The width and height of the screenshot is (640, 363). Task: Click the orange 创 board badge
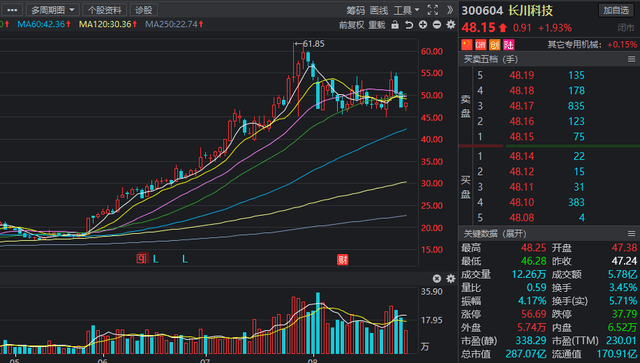tap(494, 45)
